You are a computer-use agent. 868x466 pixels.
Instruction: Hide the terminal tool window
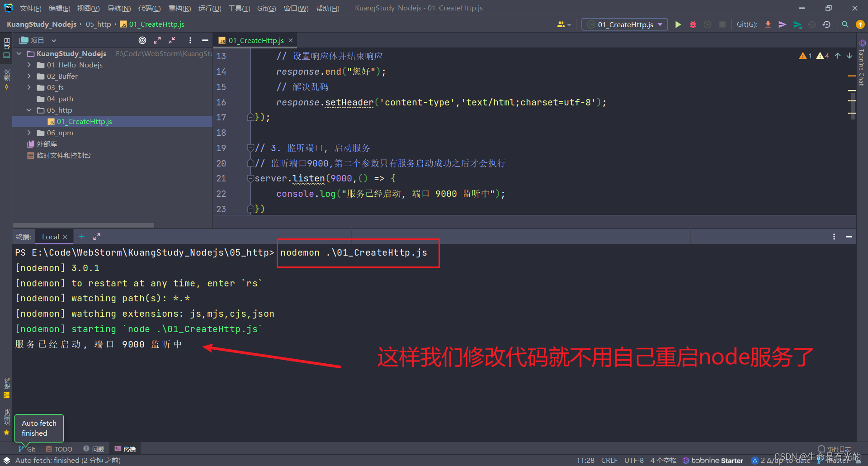pyautogui.click(x=849, y=237)
